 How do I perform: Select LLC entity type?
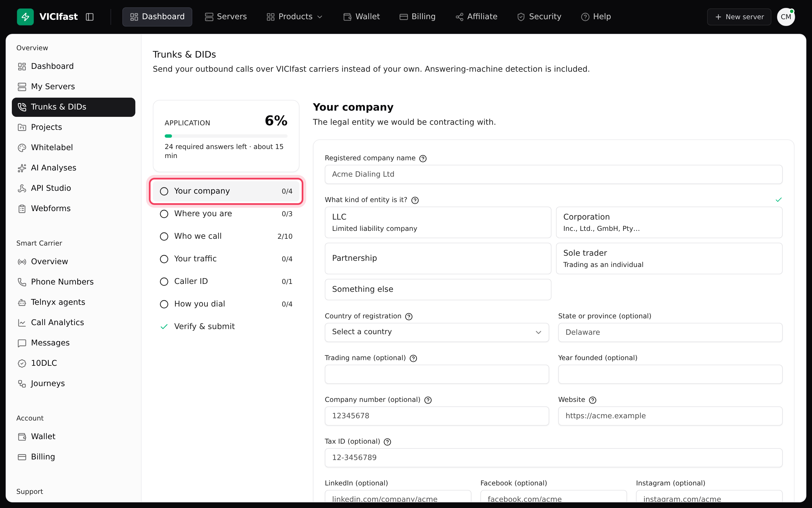(438, 222)
